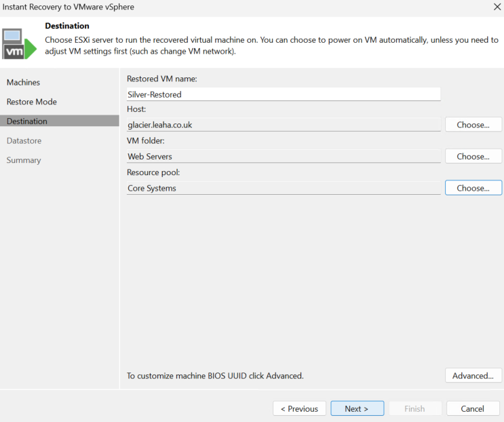Click the greyed Finish button
This screenshot has height=422, width=504.
(x=415, y=408)
